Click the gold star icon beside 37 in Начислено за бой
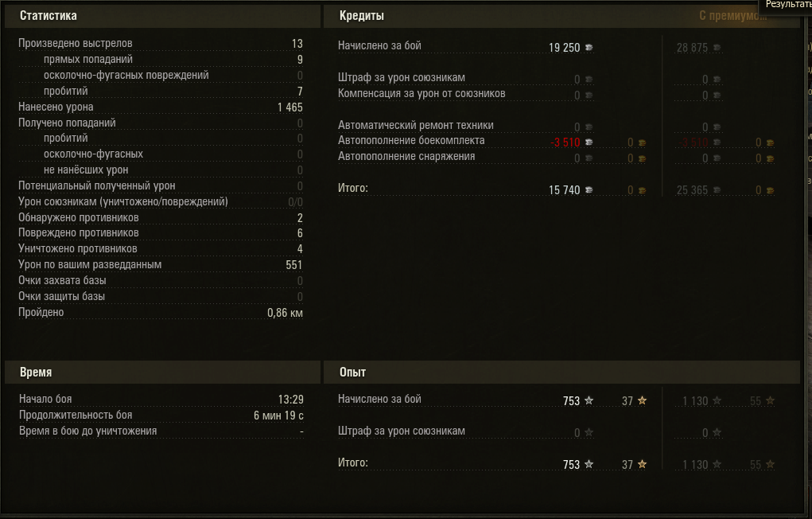Image resolution: width=812 pixels, height=519 pixels. click(642, 401)
